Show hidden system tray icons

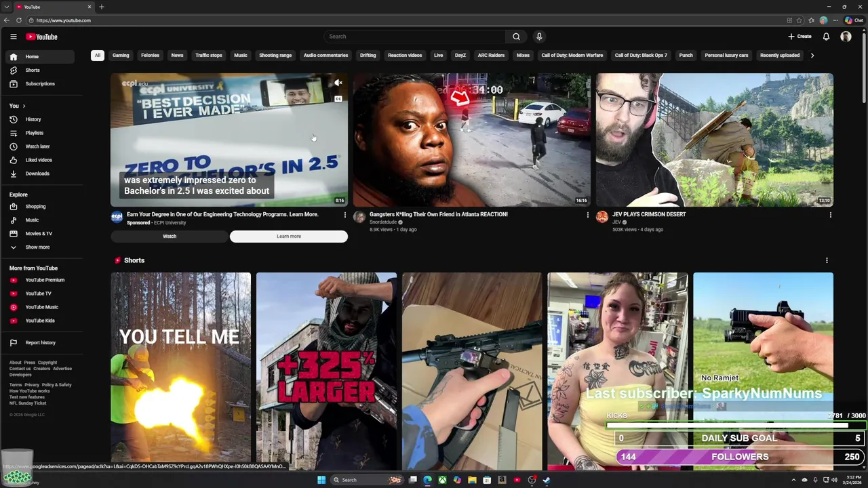coord(794,480)
